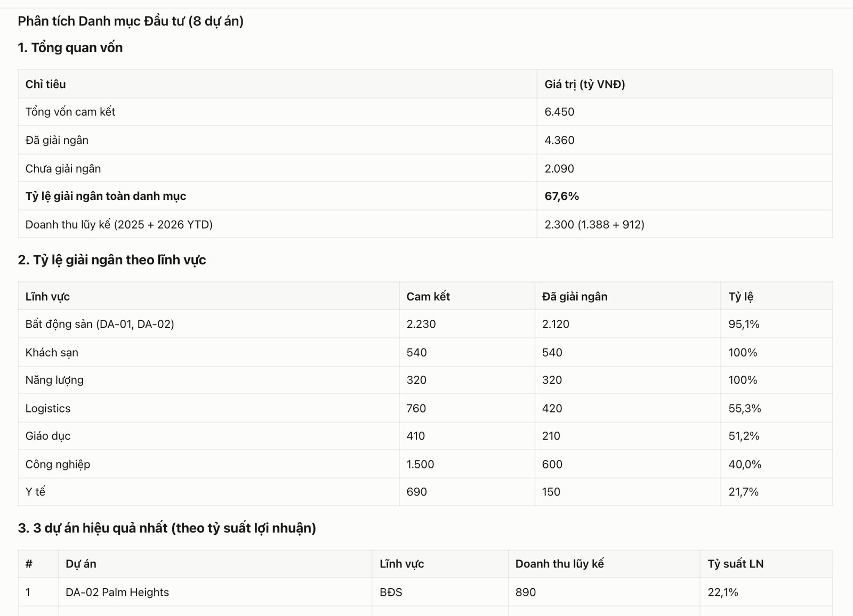The height and width of the screenshot is (616, 853).
Task: Click heading '2. Tỷ lệ giải ngân theo lĩnh vực'
Action: tap(112, 260)
